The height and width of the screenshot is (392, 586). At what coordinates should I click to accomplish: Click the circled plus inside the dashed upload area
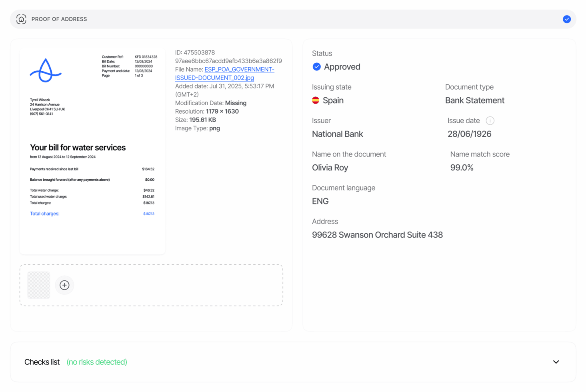(64, 285)
